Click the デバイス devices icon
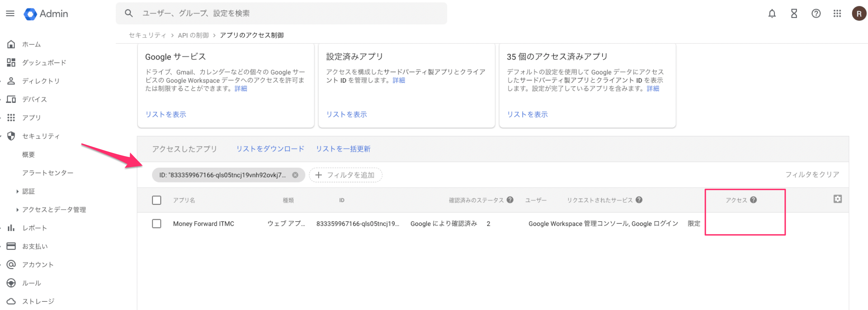868x310 pixels. coord(11,99)
